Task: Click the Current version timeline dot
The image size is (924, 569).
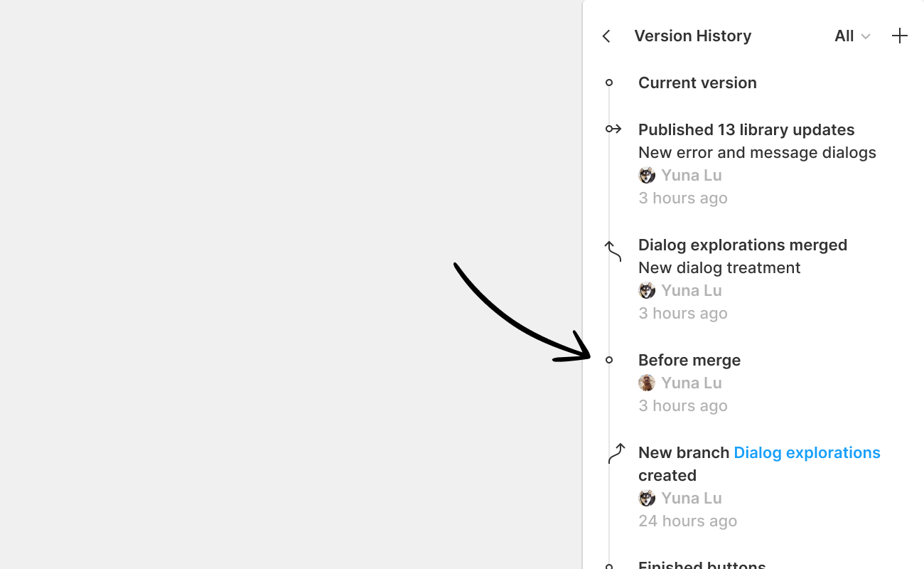Action: 609,83
